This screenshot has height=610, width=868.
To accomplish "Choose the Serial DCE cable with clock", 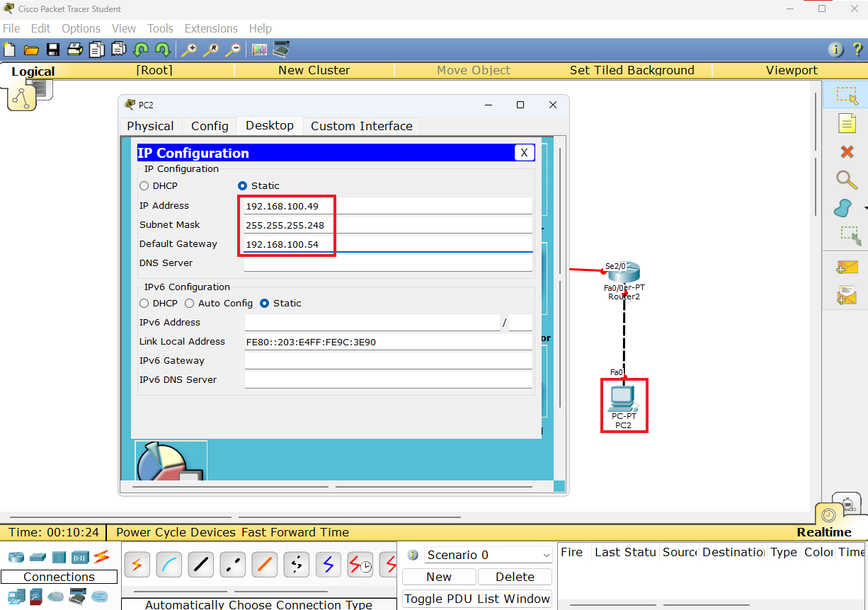I will 360,565.
